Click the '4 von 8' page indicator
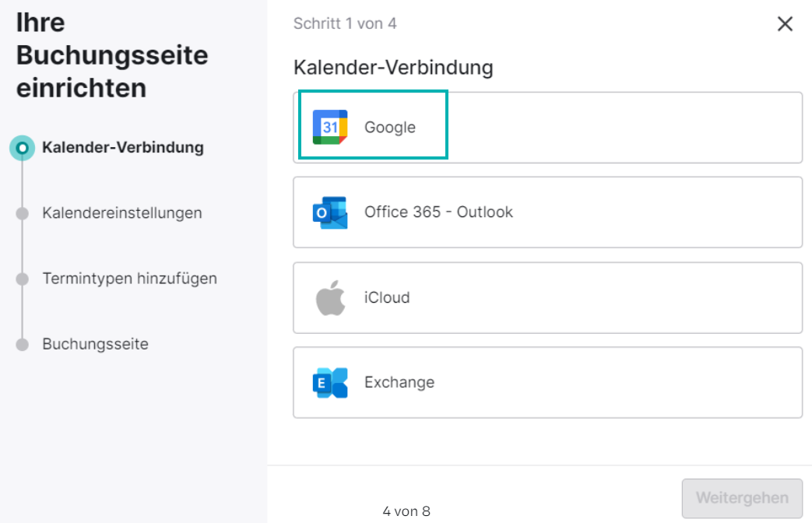The height and width of the screenshot is (523, 812). (x=406, y=511)
